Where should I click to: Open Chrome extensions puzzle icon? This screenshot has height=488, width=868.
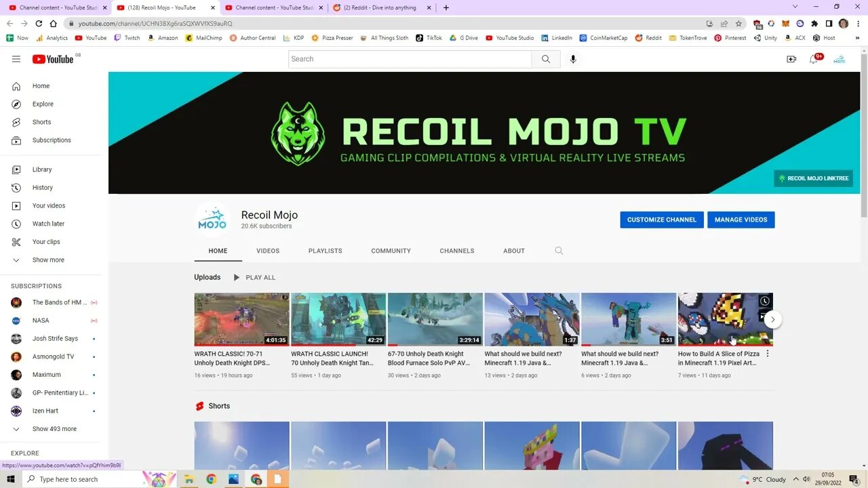[x=814, y=23]
